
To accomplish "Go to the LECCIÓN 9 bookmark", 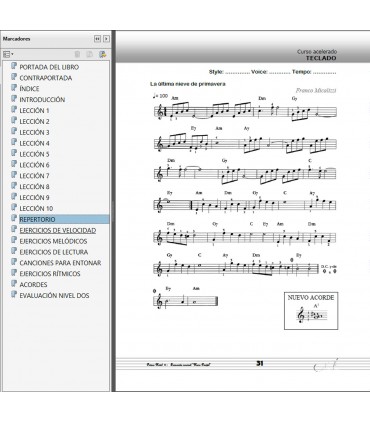I will tap(34, 198).
